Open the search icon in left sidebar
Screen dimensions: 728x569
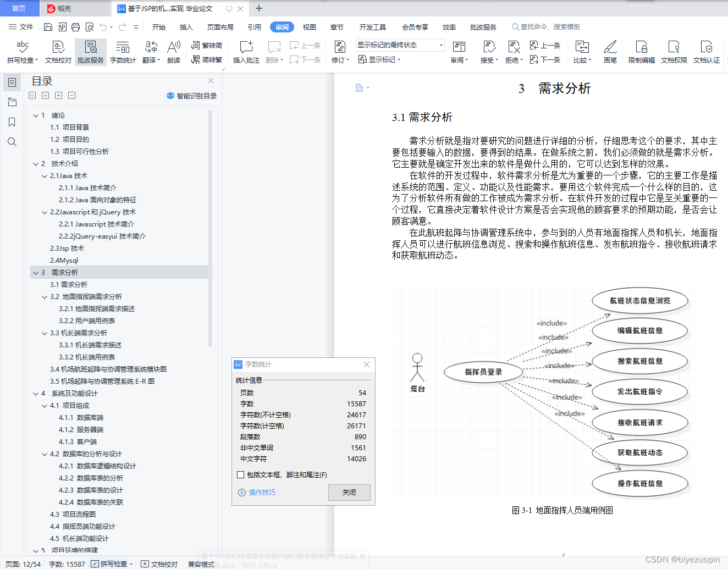[x=12, y=142]
